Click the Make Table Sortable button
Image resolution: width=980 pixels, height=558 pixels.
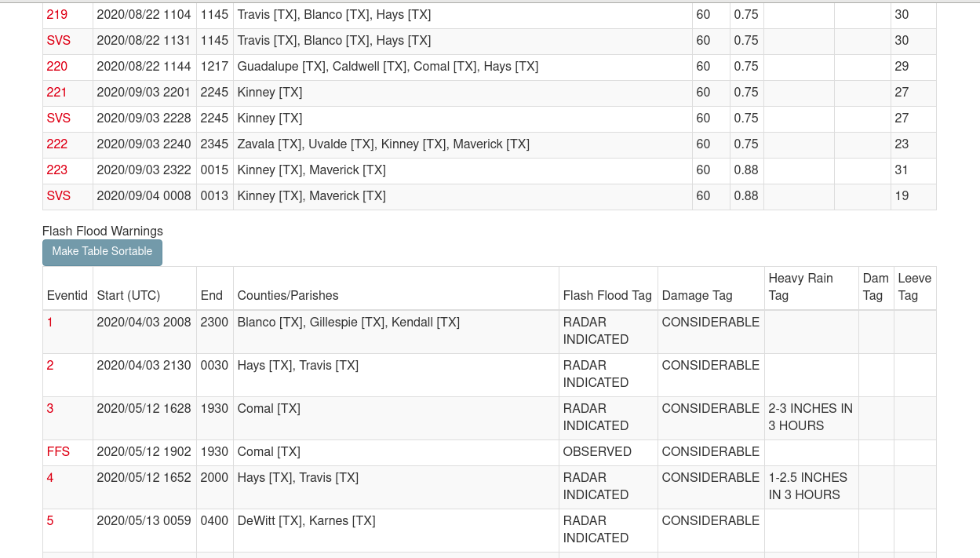(102, 252)
